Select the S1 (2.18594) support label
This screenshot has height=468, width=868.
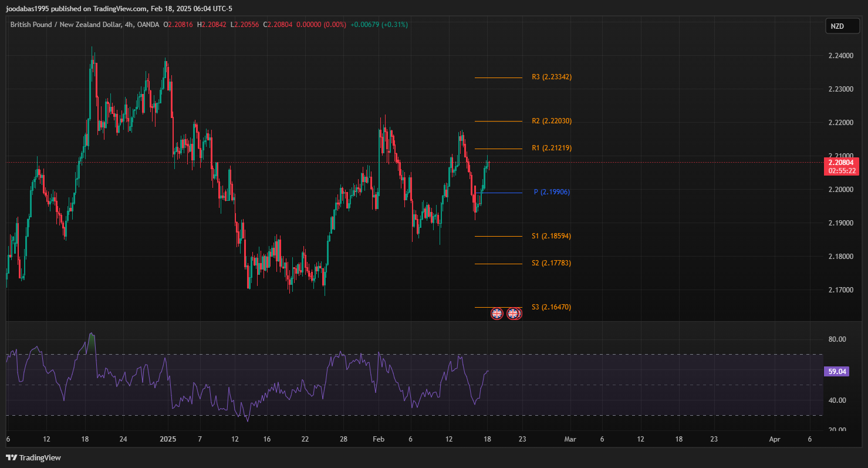pyautogui.click(x=551, y=236)
